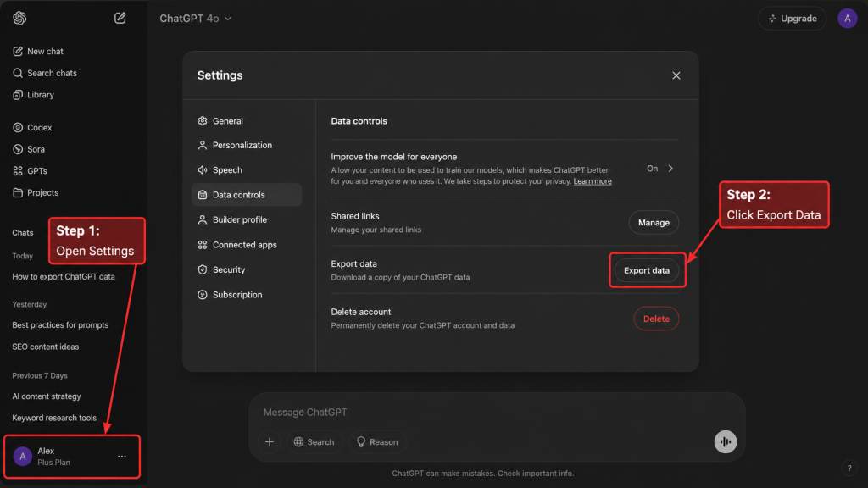Open Search chats in sidebar
Viewport: 868px width, 488px height.
(x=45, y=73)
